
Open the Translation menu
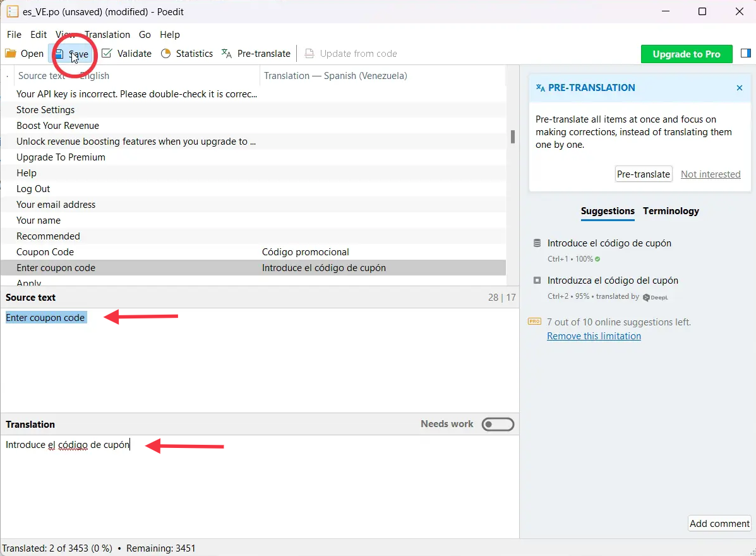pos(107,35)
